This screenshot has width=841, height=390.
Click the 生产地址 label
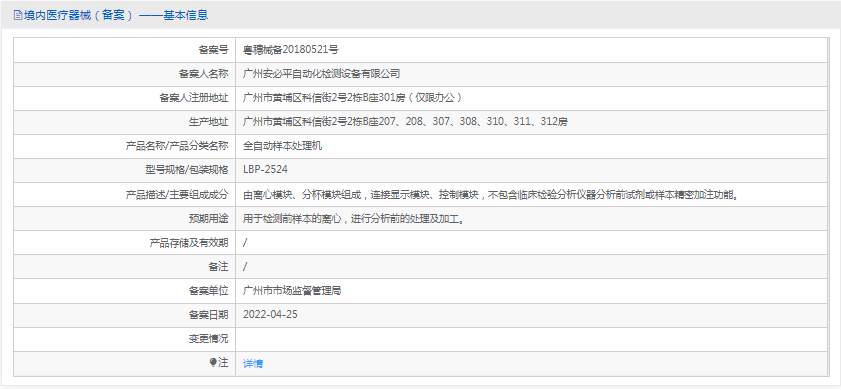pyautogui.click(x=208, y=122)
